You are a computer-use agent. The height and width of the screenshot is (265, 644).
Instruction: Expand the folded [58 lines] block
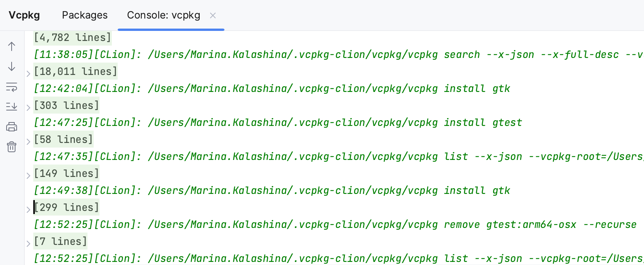pyautogui.click(x=28, y=141)
